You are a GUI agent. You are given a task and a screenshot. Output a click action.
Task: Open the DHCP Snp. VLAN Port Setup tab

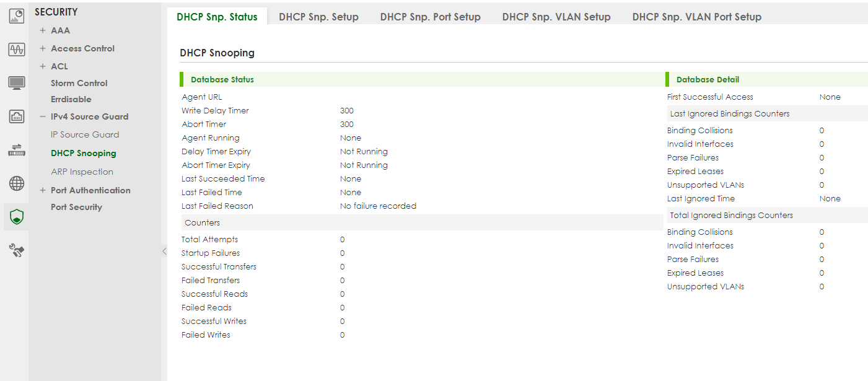click(696, 17)
